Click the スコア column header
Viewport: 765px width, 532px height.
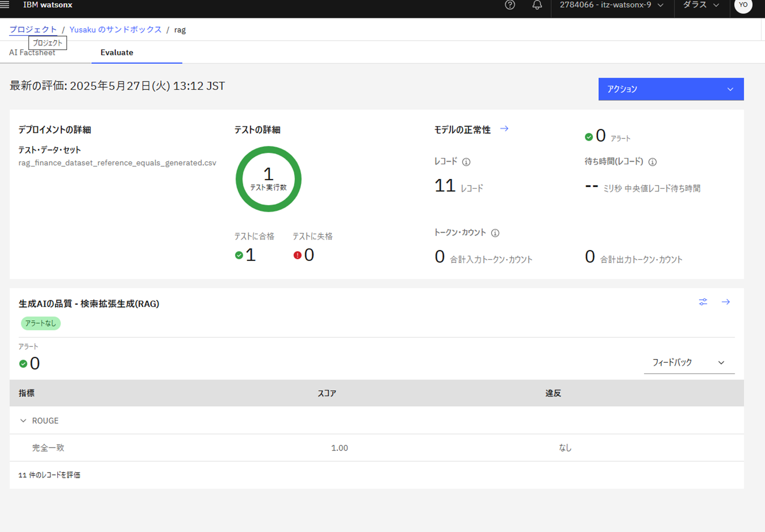pos(327,393)
